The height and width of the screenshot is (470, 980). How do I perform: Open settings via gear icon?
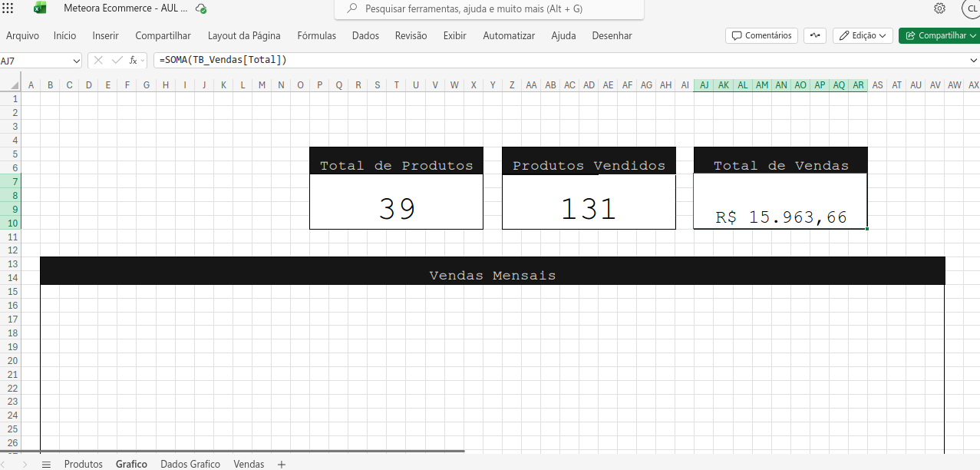click(939, 8)
